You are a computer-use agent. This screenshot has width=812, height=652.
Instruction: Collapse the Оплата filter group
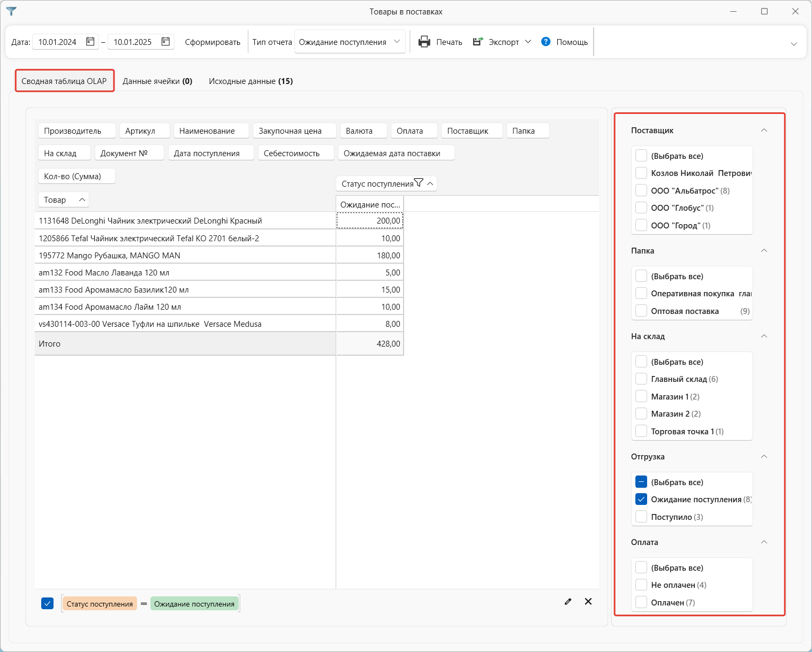coord(764,542)
